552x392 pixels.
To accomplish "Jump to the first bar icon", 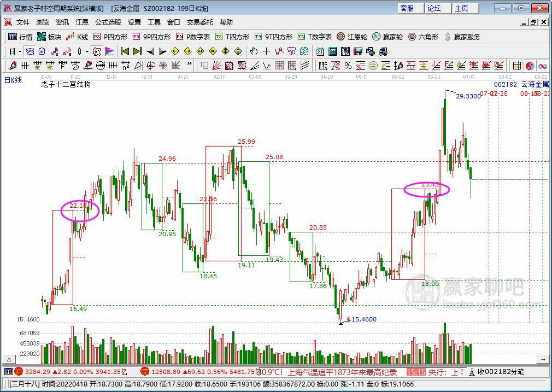I will pos(125,52).
